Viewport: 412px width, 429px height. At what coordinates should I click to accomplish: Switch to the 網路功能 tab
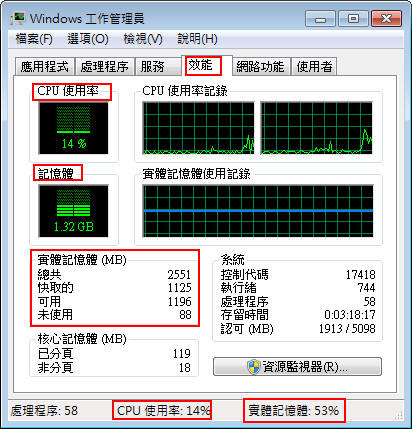click(x=260, y=66)
